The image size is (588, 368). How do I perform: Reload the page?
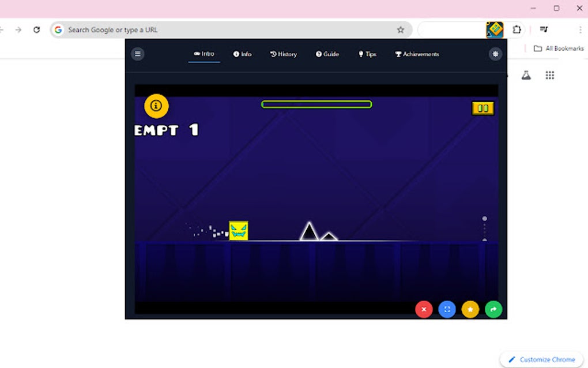tap(36, 29)
